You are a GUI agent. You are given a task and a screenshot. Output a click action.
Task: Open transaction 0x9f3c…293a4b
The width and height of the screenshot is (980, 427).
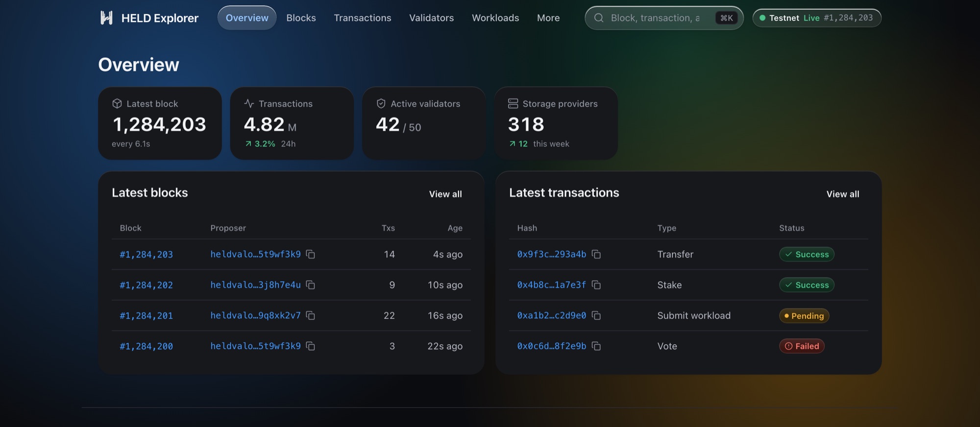point(552,254)
